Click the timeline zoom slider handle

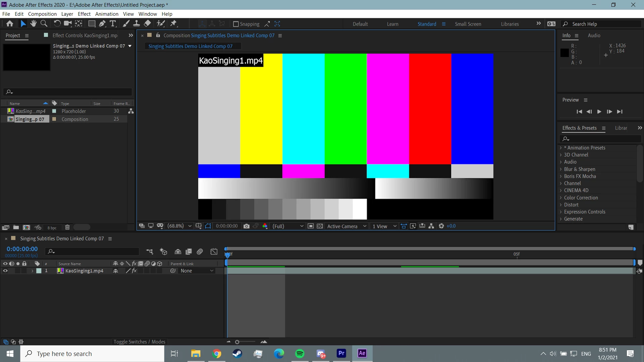237,342
